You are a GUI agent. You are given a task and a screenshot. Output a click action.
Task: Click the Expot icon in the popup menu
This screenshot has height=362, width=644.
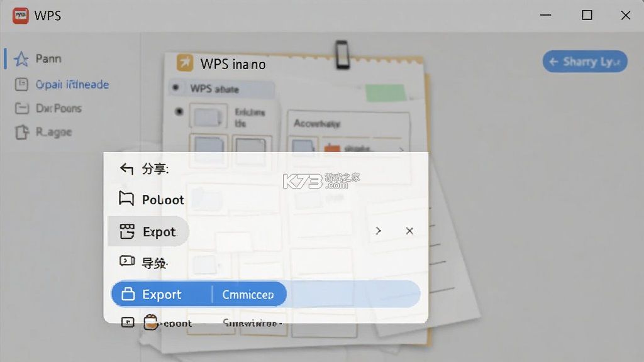[x=127, y=231]
